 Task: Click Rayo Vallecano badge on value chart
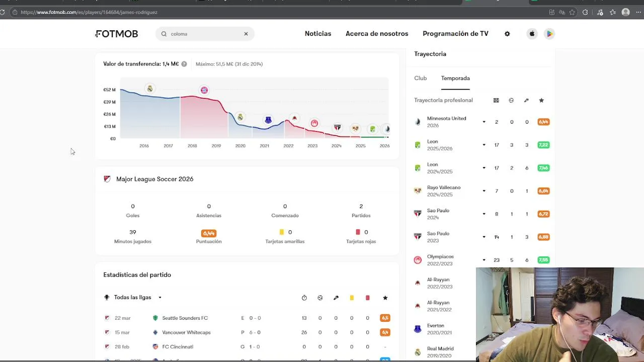(355, 129)
